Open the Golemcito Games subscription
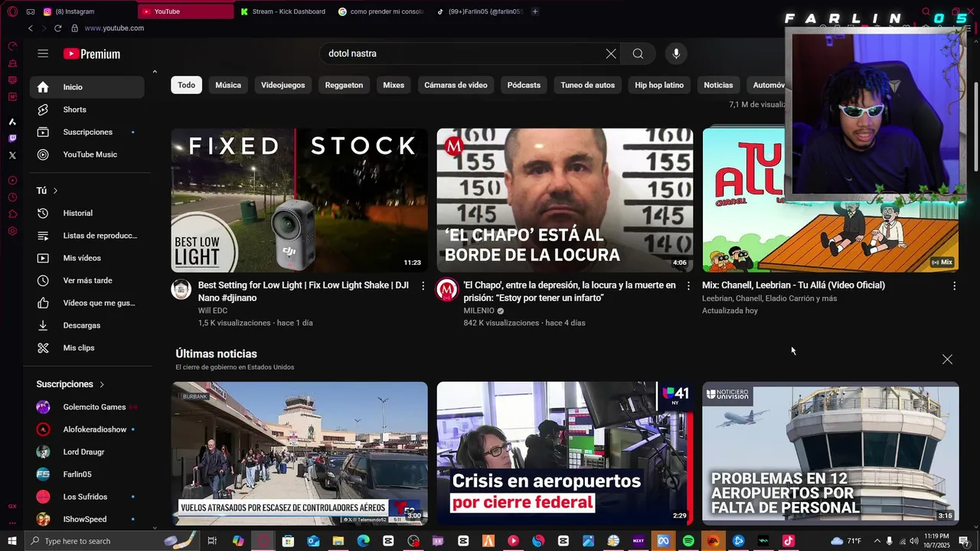980x551 pixels. click(x=87, y=407)
